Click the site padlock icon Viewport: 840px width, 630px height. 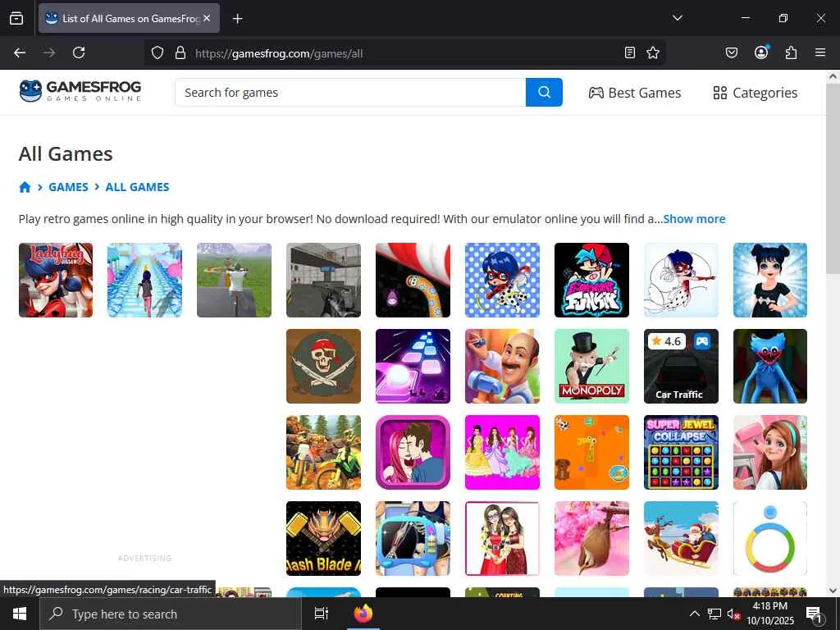(180, 52)
